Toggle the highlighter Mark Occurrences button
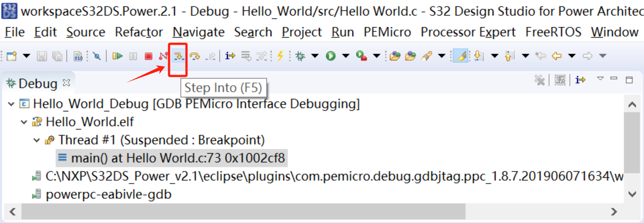644x223 pixels. pyautogui.click(x=460, y=56)
